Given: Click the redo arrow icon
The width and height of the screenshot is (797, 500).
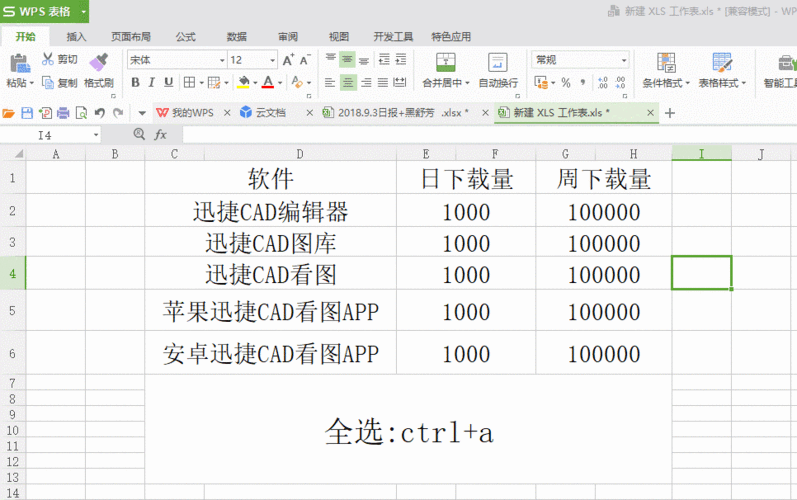Looking at the screenshot, I should coord(118,113).
